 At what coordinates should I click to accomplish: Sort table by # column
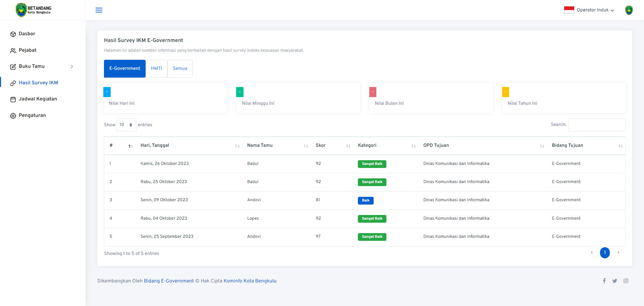pos(120,146)
